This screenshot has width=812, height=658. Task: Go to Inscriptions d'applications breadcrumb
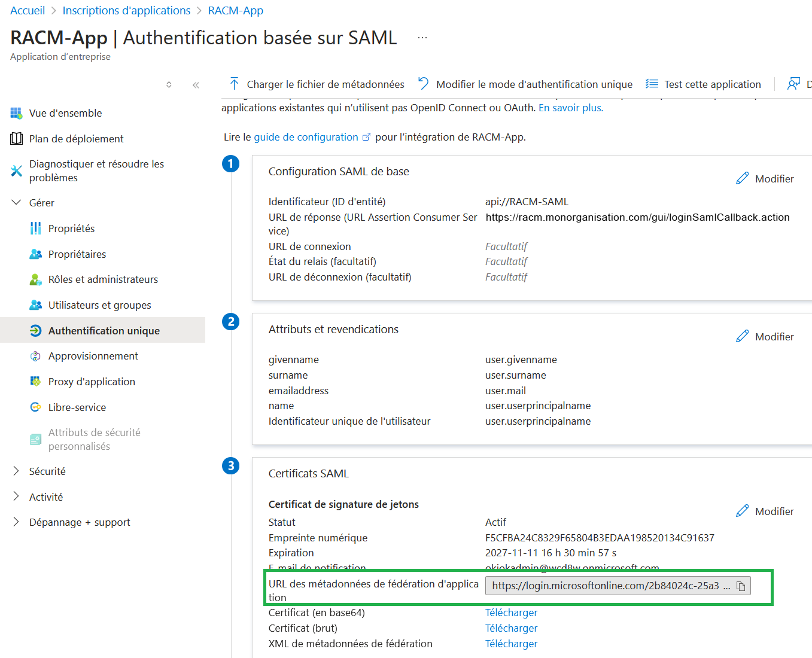[x=126, y=11]
